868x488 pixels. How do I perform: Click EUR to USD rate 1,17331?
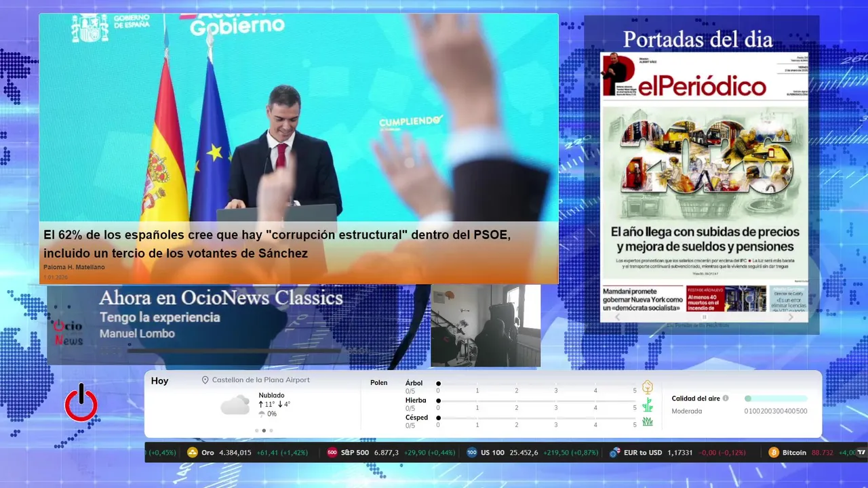point(679,453)
